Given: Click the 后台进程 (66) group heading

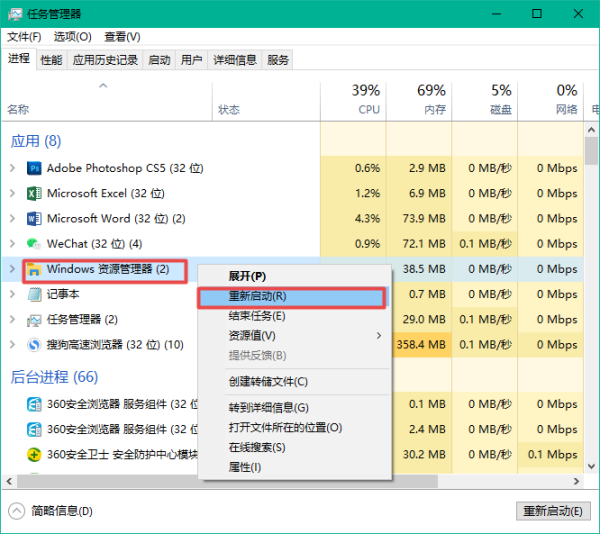Looking at the screenshot, I should pos(54,377).
